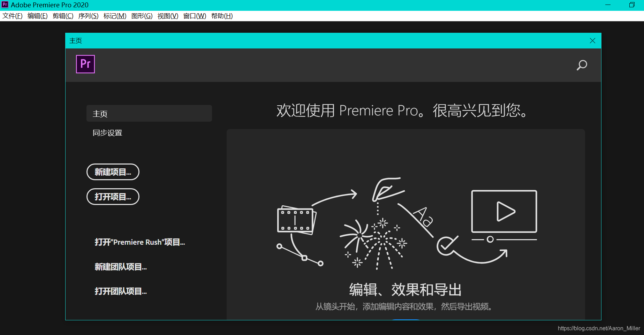Open a Premiere Rush project link
644x335 pixels.
[x=140, y=242]
